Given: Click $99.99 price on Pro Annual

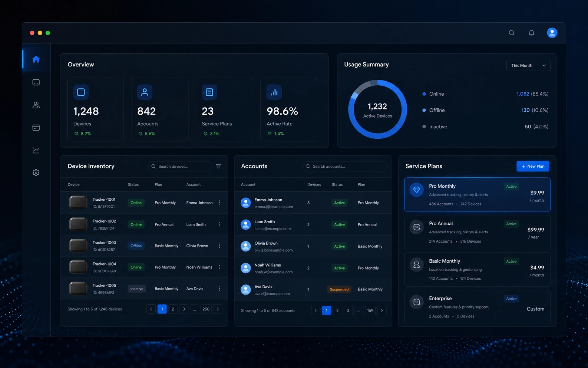Looking at the screenshot, I should coord(536,230).
